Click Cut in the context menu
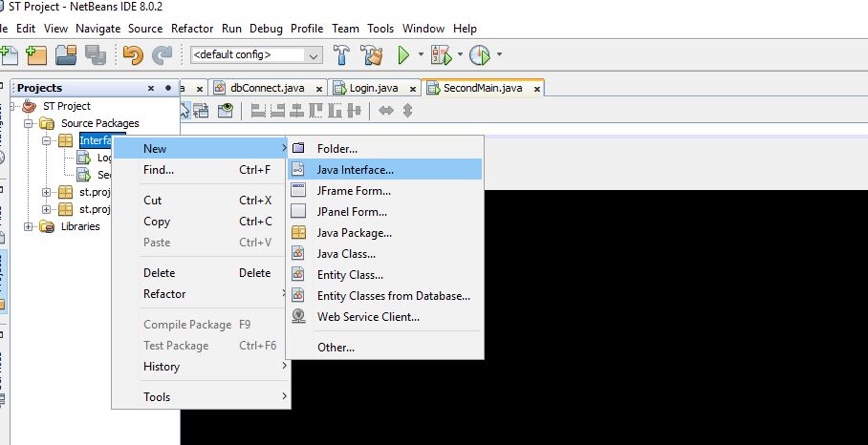868x445 pixels. [x=202, y=201]
